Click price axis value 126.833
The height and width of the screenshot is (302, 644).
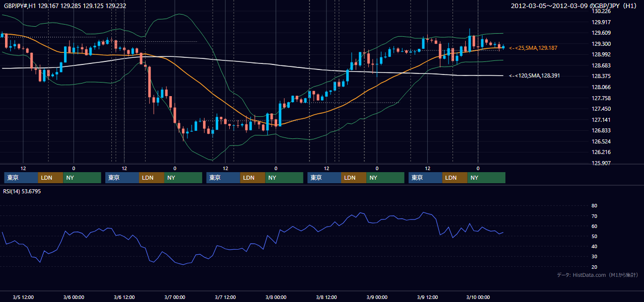click(601, 130)
